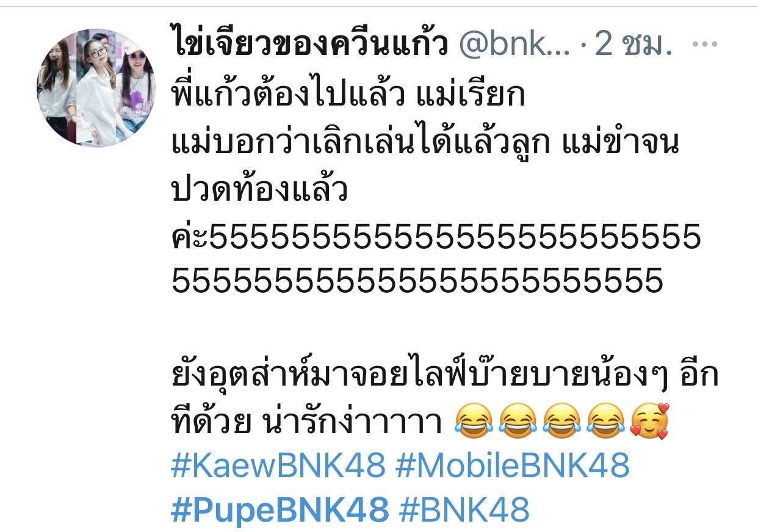The height and width of the screenshot is (532, 758).
Task: Open the standalone #BNK48 hashtag
Action: click(464, 509)
